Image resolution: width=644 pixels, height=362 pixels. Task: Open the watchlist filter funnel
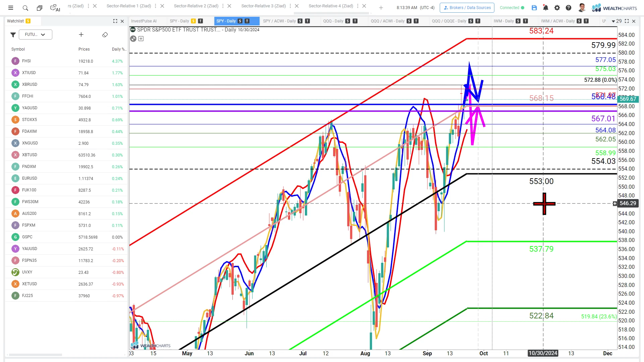click(x=13, y=35)
